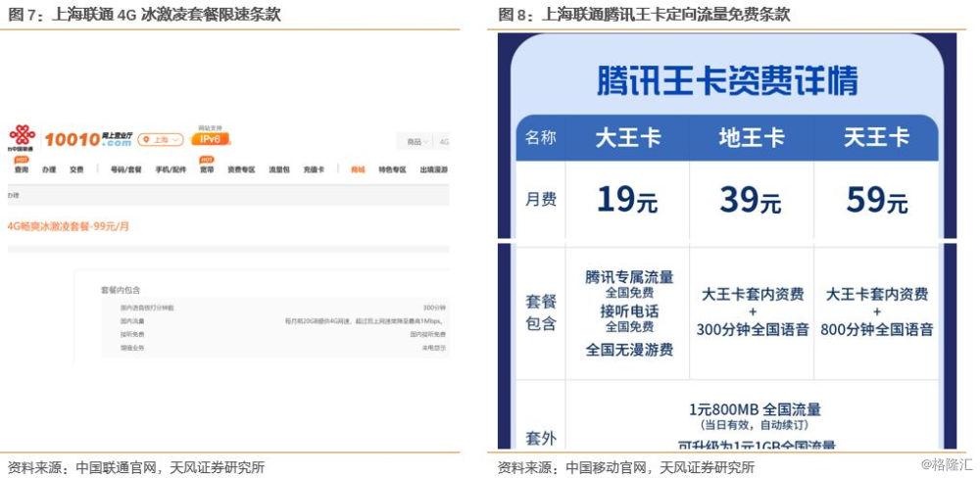Click the 套外 row header
980x478 pixels.
point(541,438)
